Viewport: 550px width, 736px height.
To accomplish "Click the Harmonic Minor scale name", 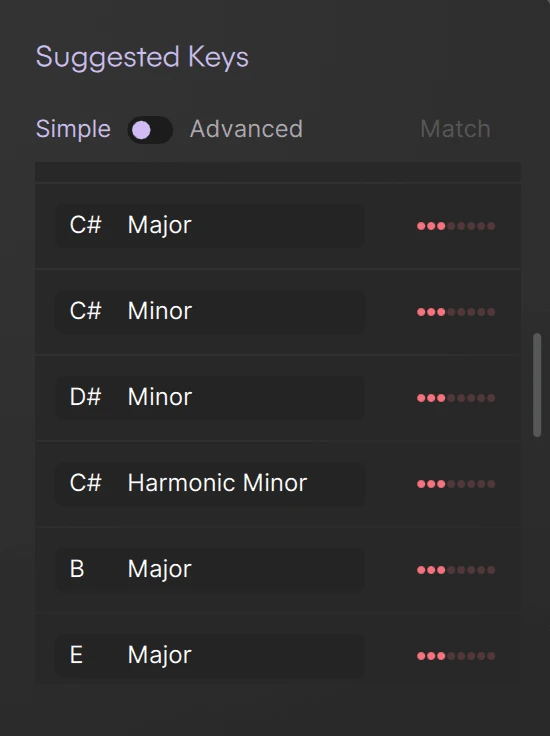I will point(217,483).
